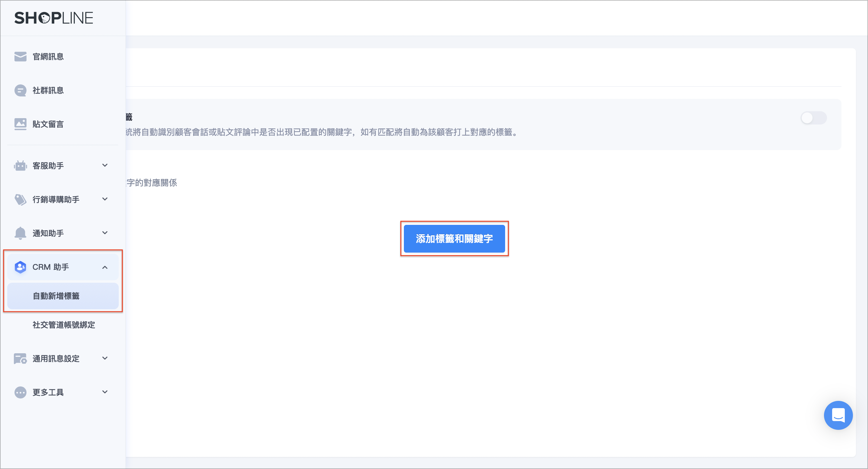Open the live chat support bubble
This screenshot has width=868, height=469.
(x=838, y=415)
